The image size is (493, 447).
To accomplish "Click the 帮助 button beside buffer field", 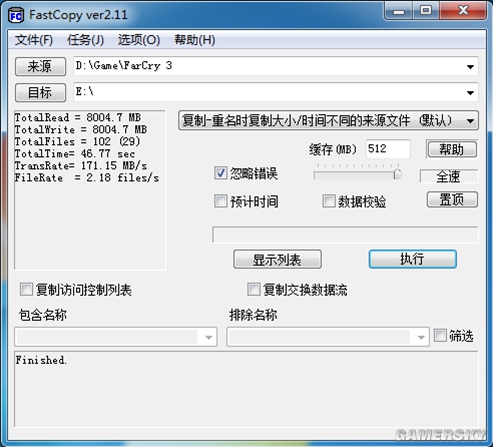I will tap(452, 149).
